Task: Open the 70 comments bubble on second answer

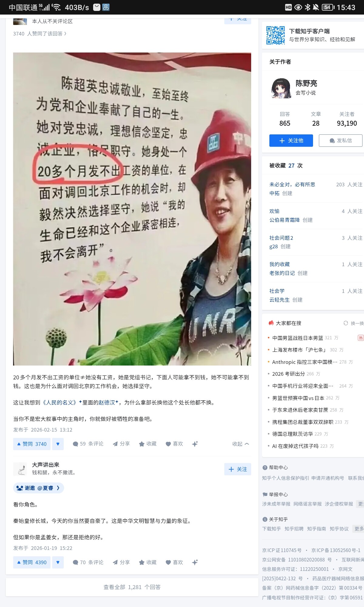Action: 76,562
